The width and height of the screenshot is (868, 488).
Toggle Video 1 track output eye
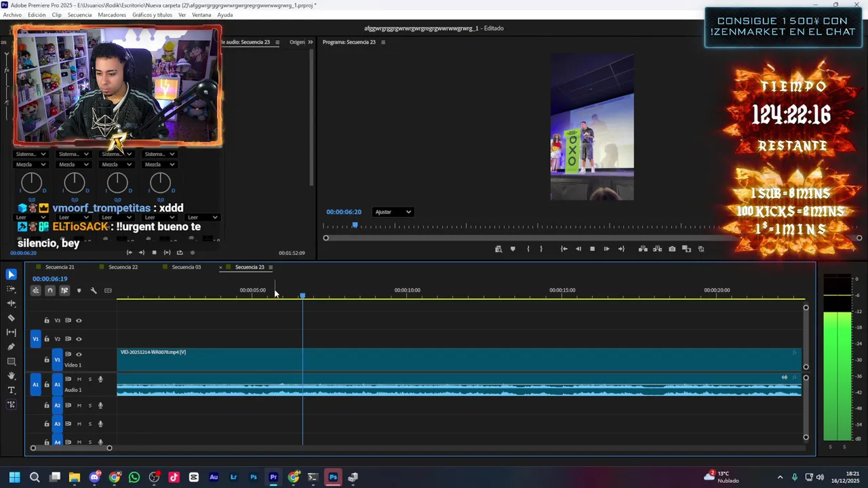tap(79, 354)
